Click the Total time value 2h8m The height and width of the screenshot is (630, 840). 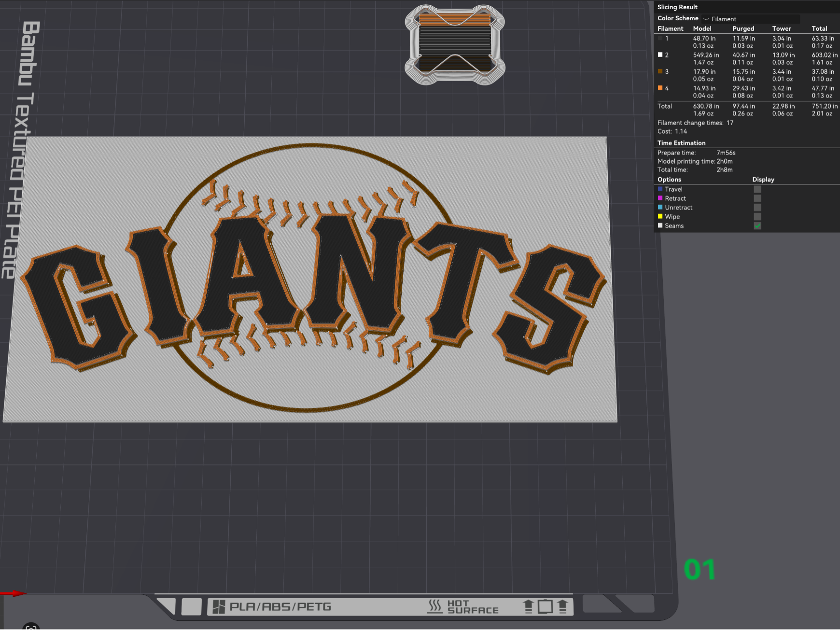[x=725, y=170]
